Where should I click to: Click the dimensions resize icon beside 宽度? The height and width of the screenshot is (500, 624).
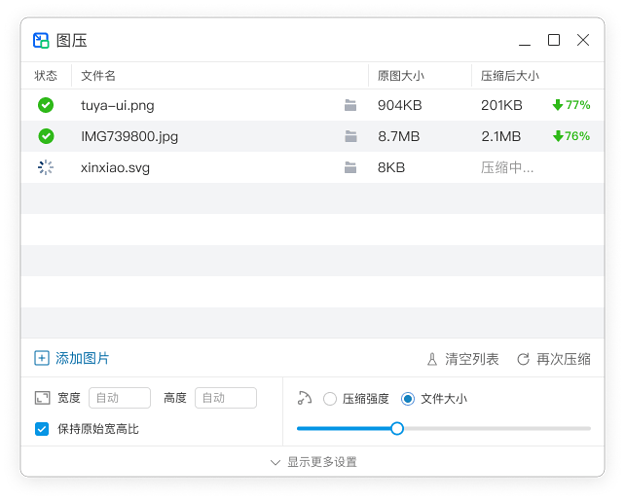[42, 398]
